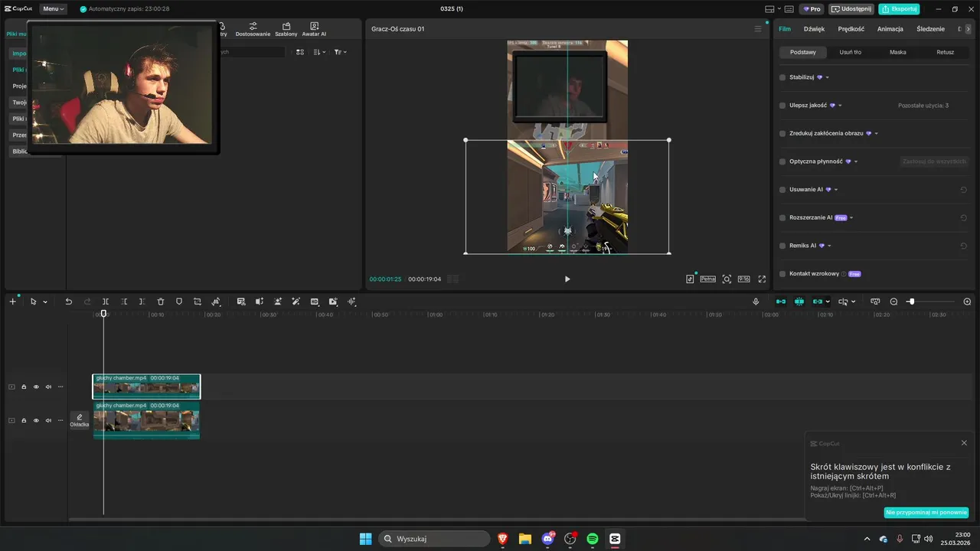The width and height of the screenshot is (980, 551).
Task: Open the Awatar AI panel
Action: 314,29
